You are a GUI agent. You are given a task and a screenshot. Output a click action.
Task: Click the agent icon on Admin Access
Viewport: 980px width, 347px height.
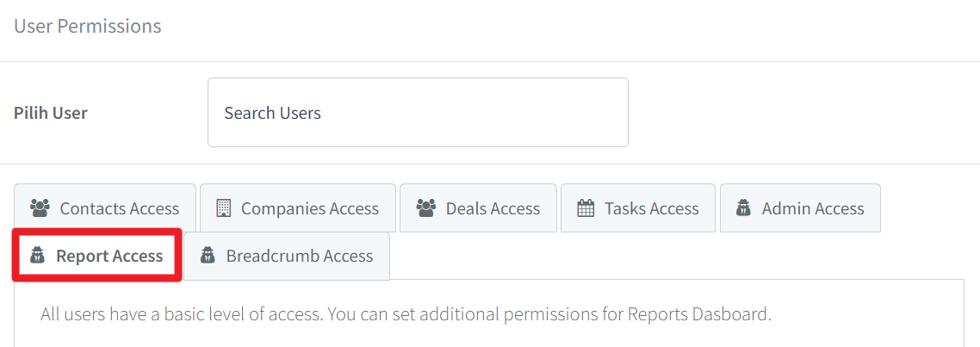coord(744,208)
